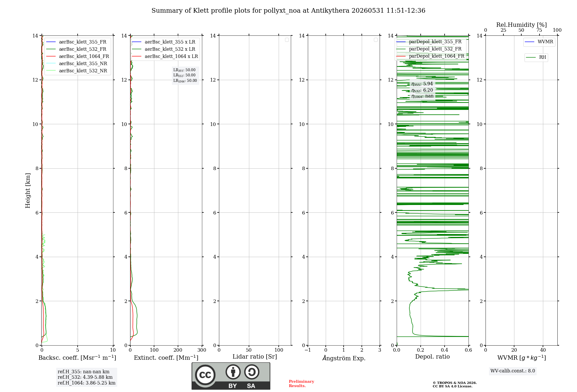Screen dimensions: 577x392
Task: Click the RH legend entry
Action: pyautogui.click(x=536, y=57)
